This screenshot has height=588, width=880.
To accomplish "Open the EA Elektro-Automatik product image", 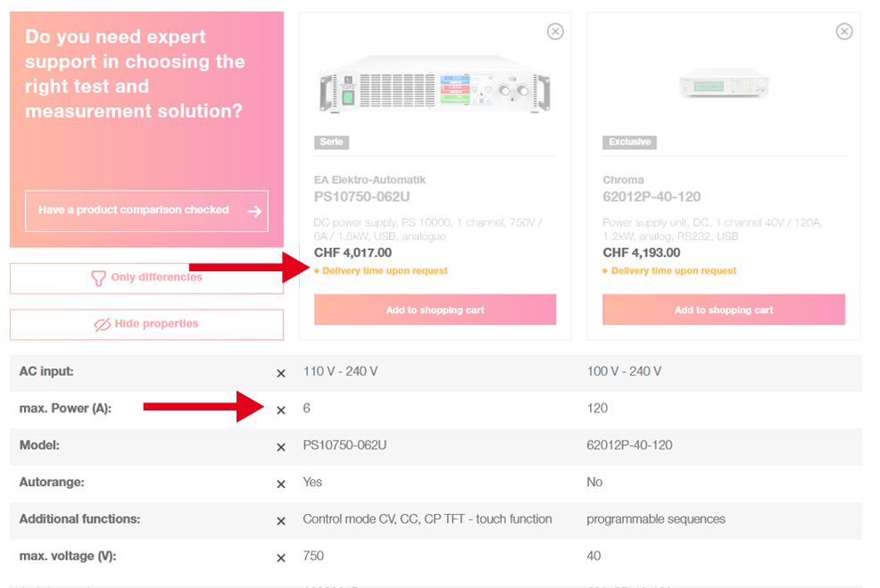I will click(435, 84).
